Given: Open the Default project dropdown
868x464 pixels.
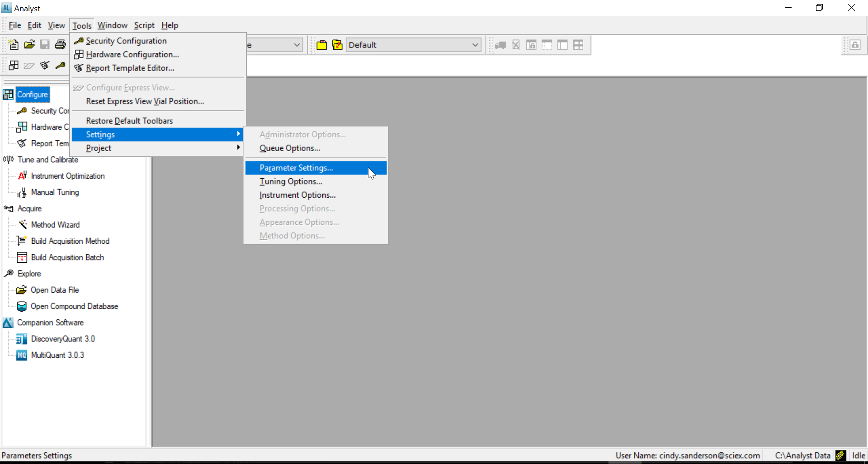Looking at the screenshot, I should (475, 45).
